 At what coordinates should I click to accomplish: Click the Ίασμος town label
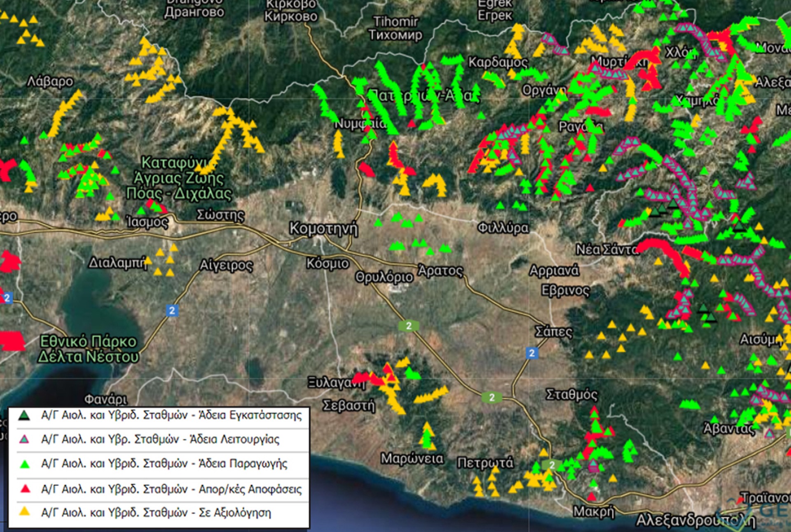click(147, 222)
